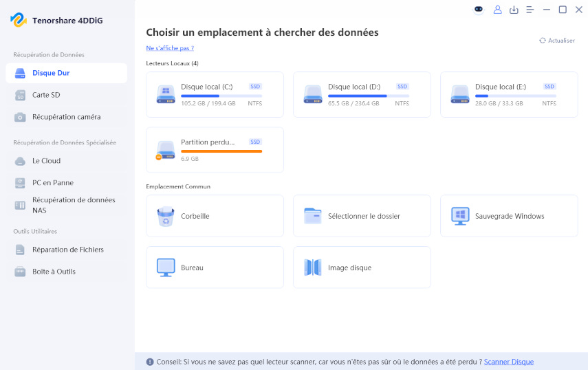The height and width of the screenshot is (370, 588).
Task: Select Disque local (C:) drive card
Action: tap(215, 94)
